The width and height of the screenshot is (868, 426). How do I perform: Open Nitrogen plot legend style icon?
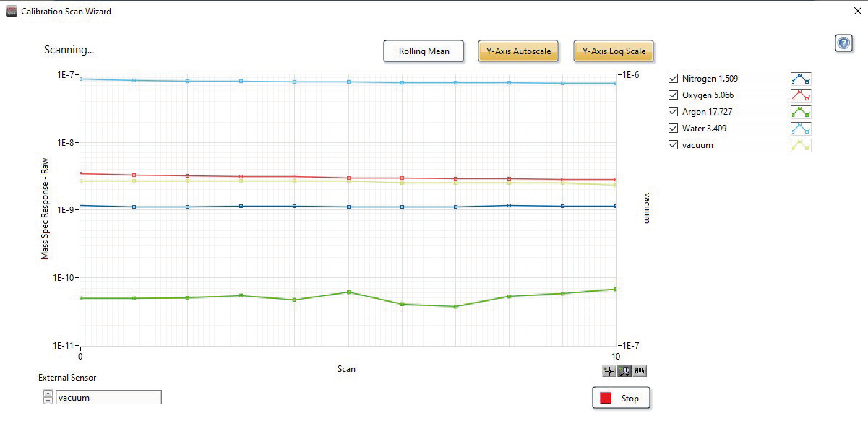(x=800, y=79)
